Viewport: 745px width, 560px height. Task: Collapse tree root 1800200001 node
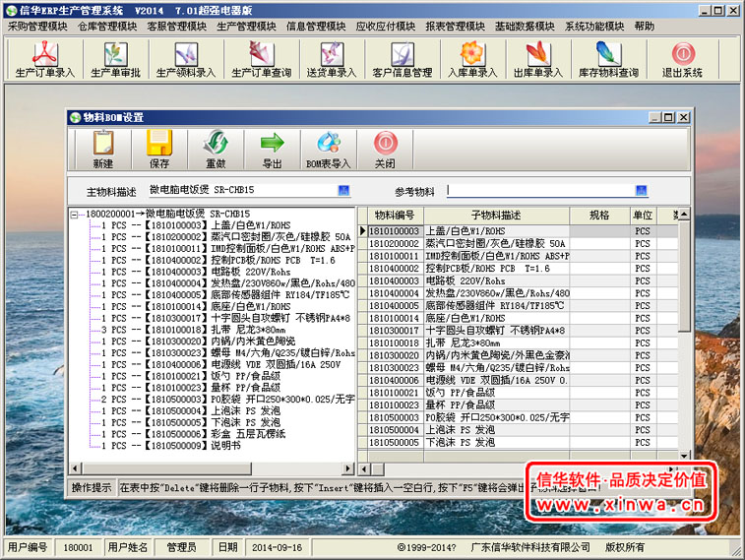click(74, 215)
